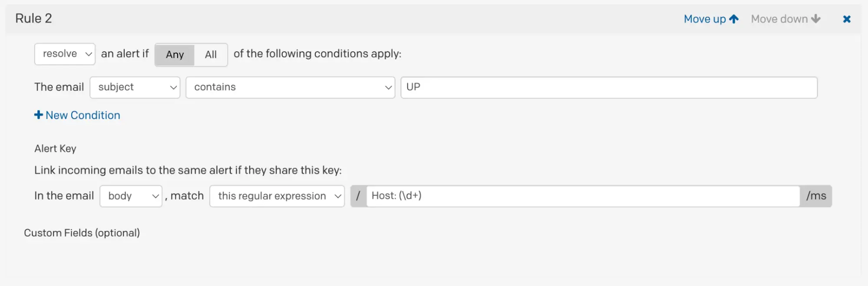
Task: Expand the contains operator dropdown
Action: (290, 87)
